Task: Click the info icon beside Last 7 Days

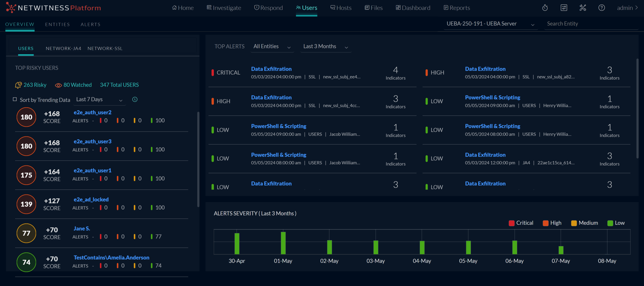Action: [135, 99]
